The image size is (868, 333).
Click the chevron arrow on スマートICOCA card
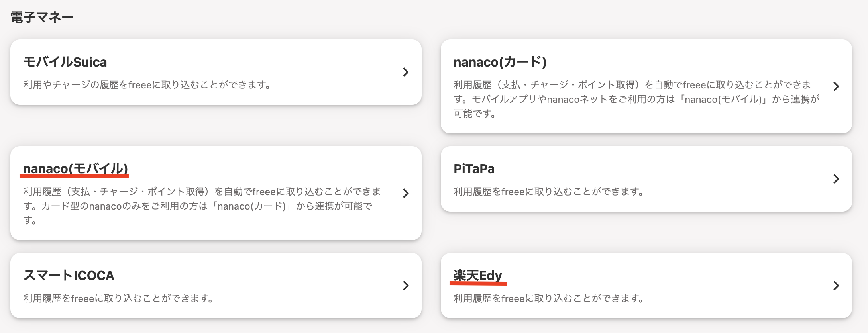(x=406, y=286)
